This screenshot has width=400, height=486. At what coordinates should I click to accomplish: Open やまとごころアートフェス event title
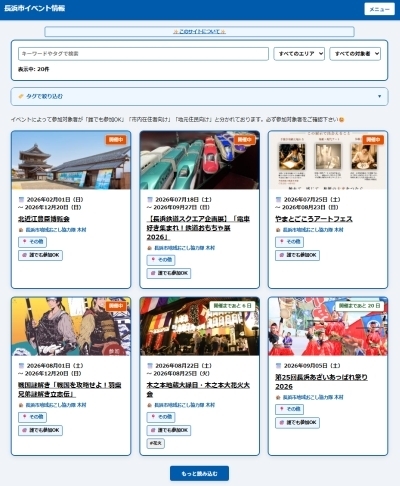click(314, 219)
